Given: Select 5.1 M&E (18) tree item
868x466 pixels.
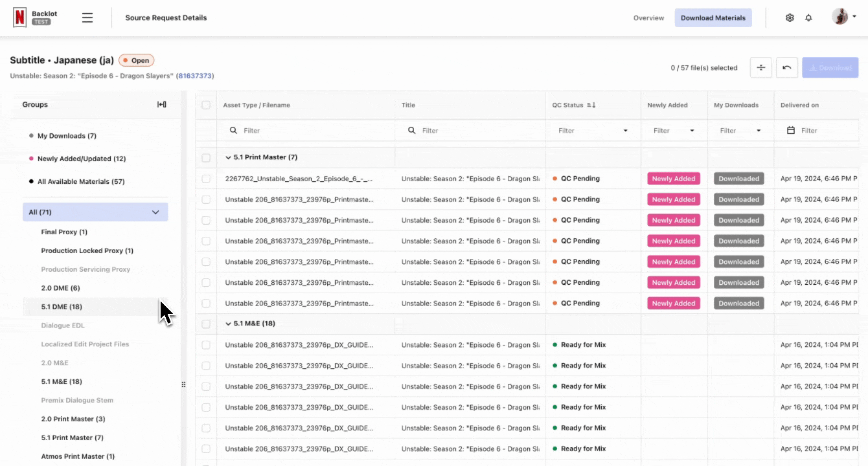Looking at the screenshot, I should tap(62, 382).
